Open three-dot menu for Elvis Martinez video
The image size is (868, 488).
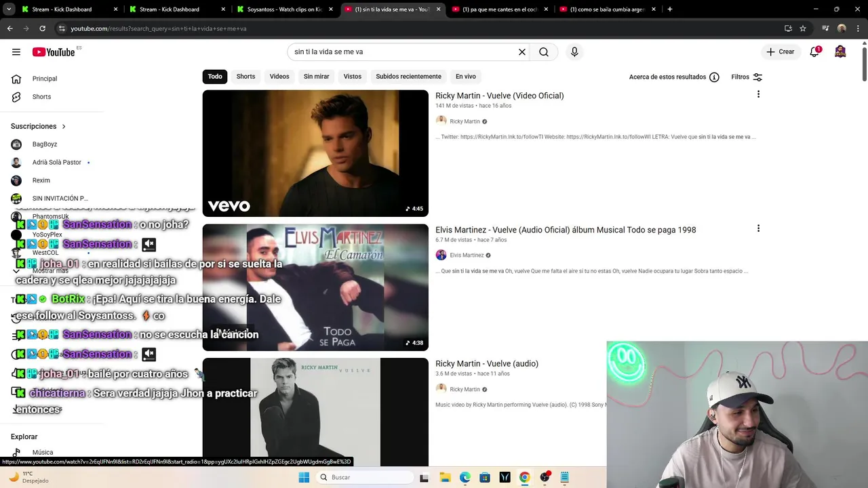click(x=758, y=228)
